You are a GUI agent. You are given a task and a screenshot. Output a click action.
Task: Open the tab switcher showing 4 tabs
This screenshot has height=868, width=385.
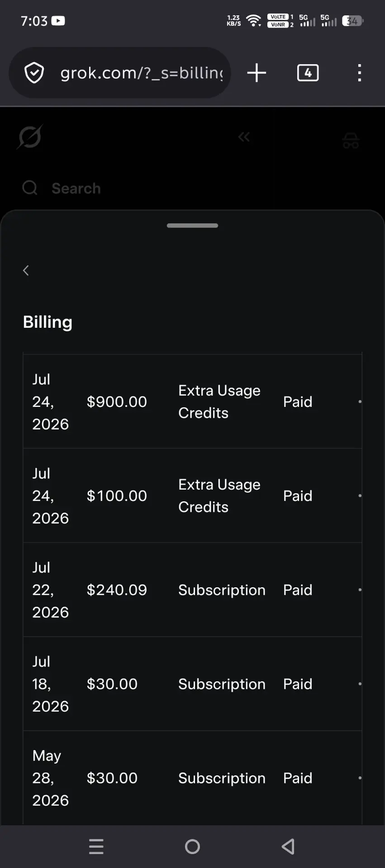pyautogui.click(x=308, y=73)
